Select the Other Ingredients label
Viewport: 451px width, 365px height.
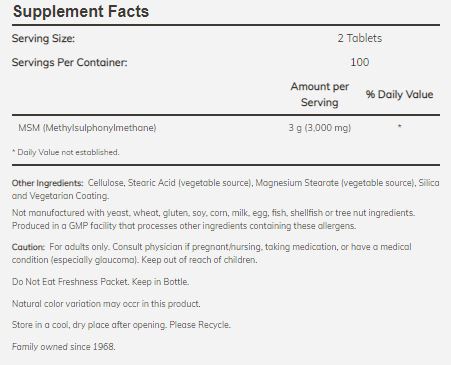pos(47,183)
